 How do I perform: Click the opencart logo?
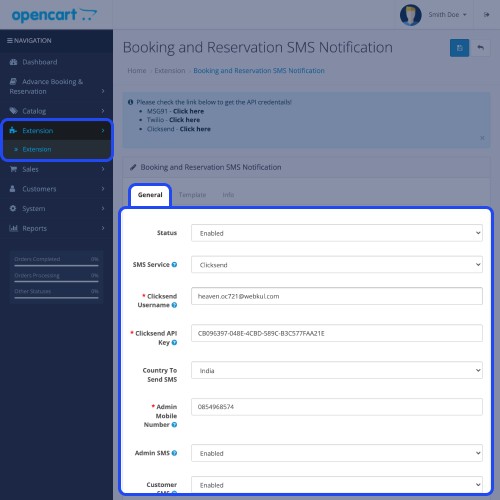54,15
